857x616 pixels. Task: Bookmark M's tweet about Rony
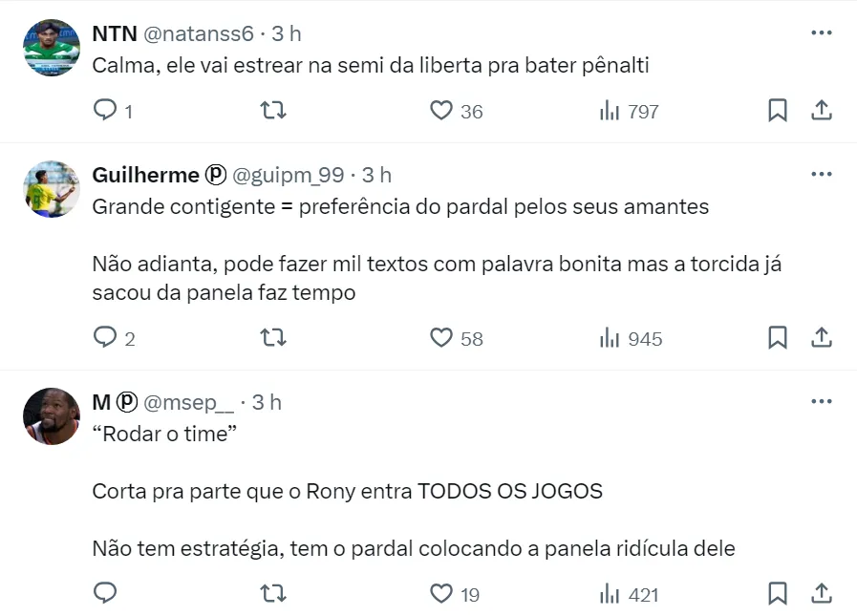(778, 594)
